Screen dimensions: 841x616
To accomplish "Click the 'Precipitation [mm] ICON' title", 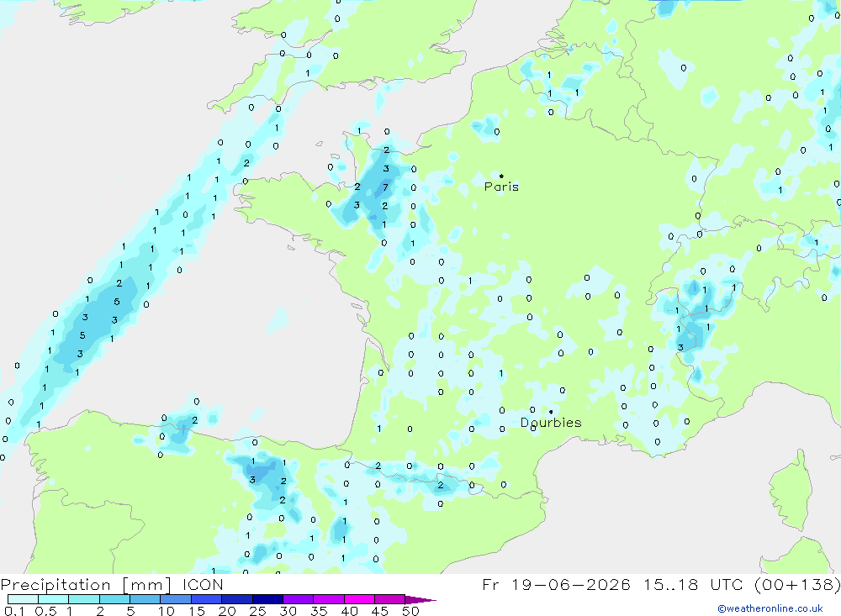I will [x=112, y=584].
